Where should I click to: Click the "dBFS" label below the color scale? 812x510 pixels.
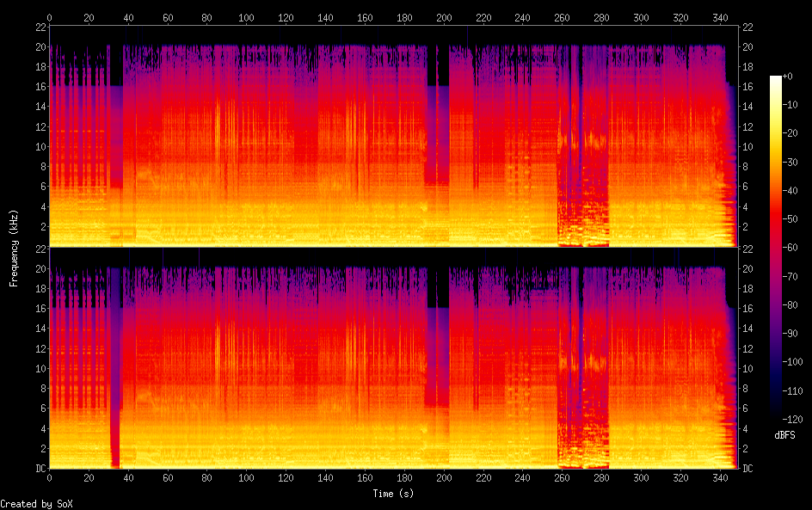tap(784, 435)
